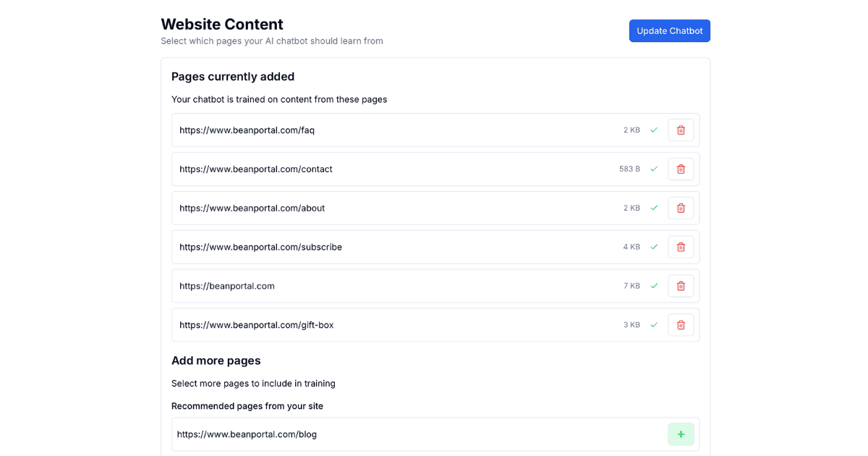Click the green checkmark on about row
Image resolution: width=868 pixels, height=456 pixels.
coord(654,208)
